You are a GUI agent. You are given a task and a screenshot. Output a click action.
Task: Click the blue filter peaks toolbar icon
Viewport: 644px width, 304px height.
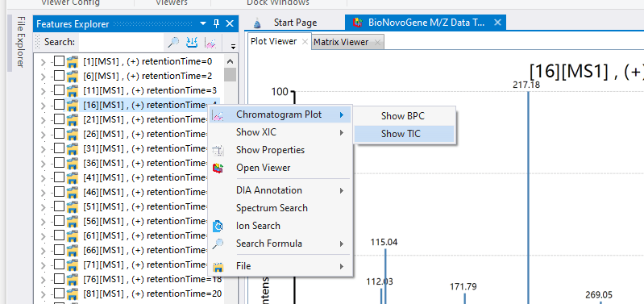coord(192,42)
